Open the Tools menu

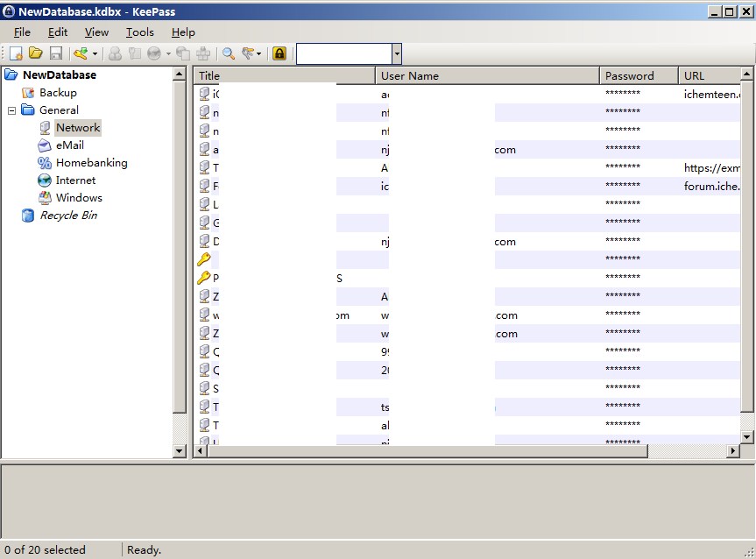tap(140, 32)
